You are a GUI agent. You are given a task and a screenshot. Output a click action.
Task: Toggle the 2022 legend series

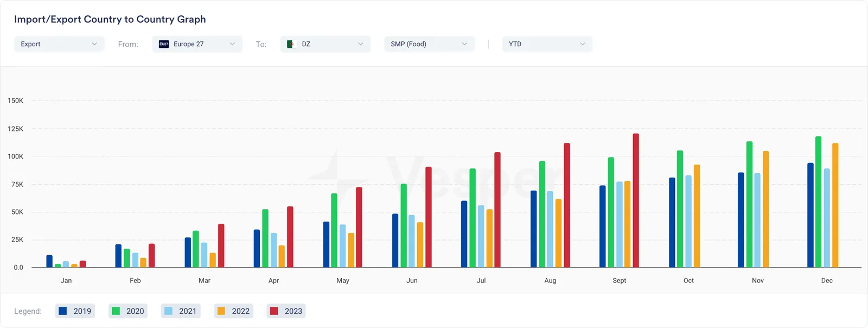coord(234,311)
